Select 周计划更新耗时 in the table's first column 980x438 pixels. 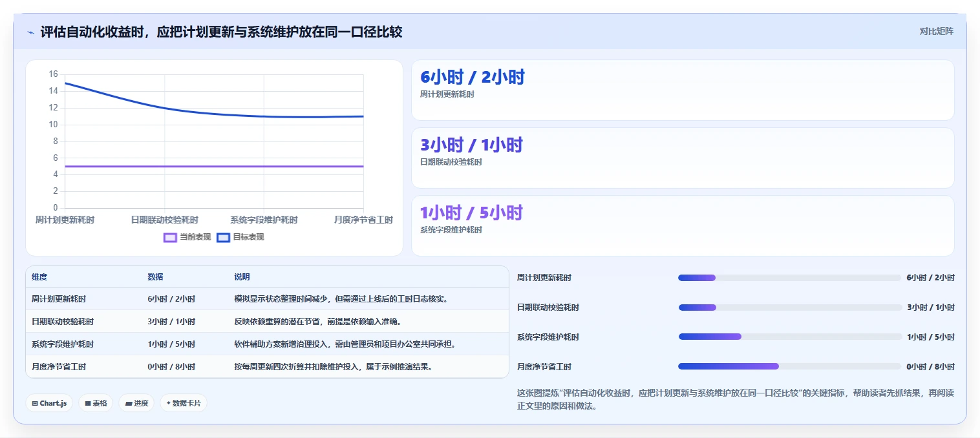coord(59,299)
